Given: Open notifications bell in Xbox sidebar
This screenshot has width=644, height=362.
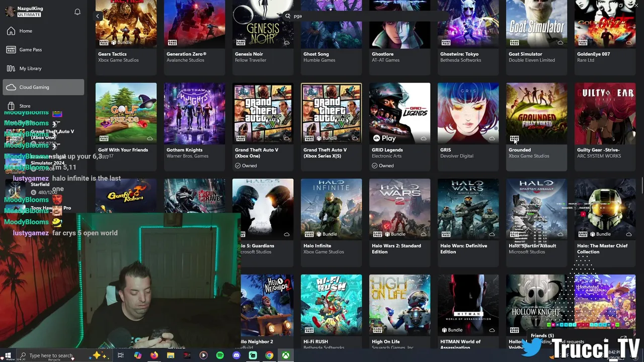Looking at the screenshot, I should 77,12.
